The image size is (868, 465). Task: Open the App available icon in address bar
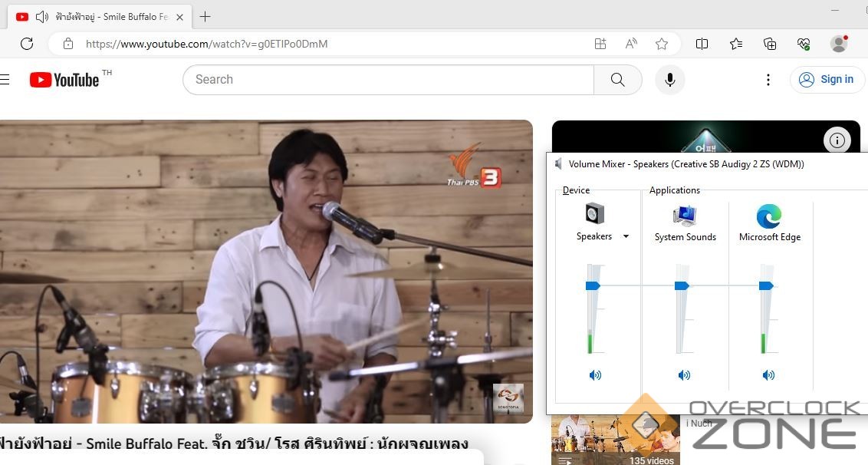point(600,44)
